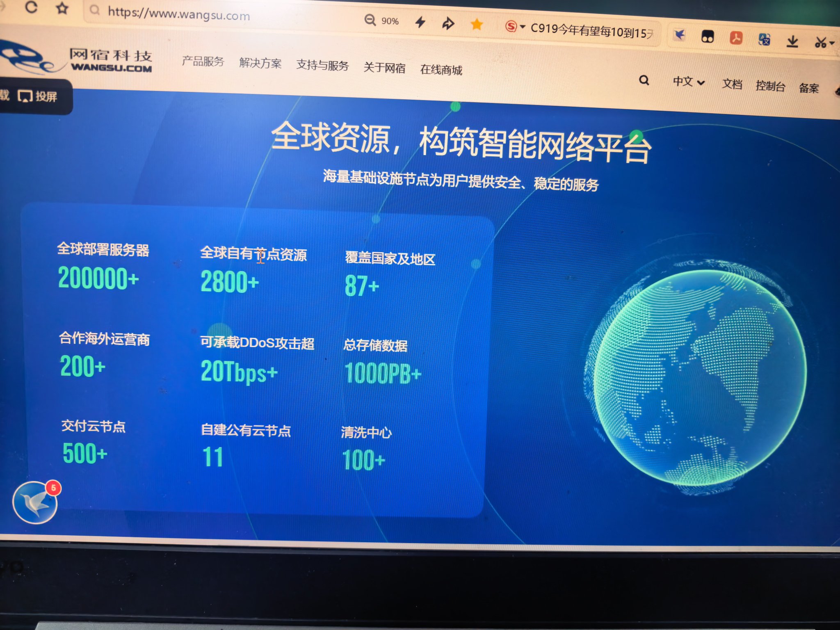Open the translate extension icon

pos(764,40)
